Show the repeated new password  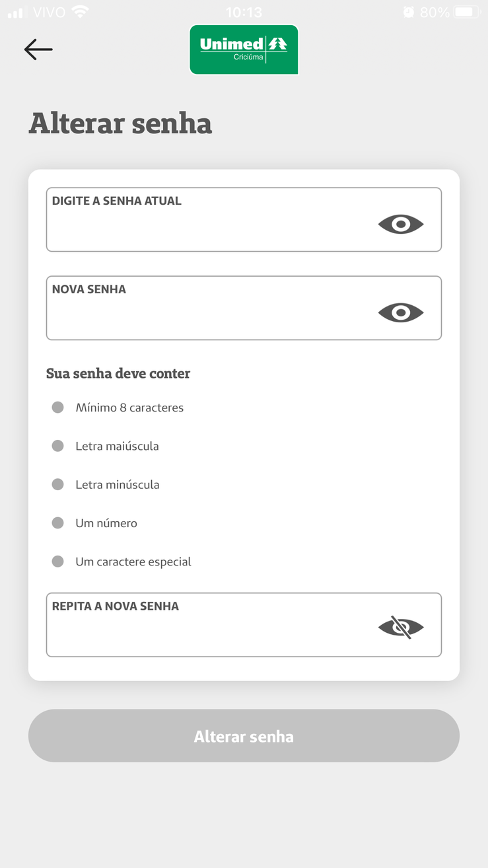pyautogui.click(x=401, y=627)
